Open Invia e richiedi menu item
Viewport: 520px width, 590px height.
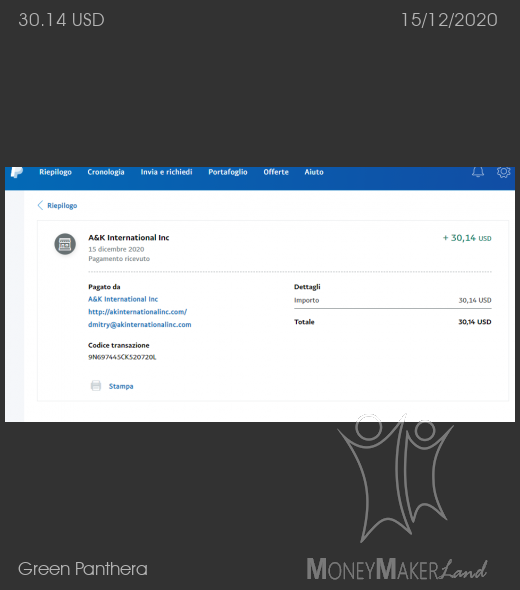(166, 172)
